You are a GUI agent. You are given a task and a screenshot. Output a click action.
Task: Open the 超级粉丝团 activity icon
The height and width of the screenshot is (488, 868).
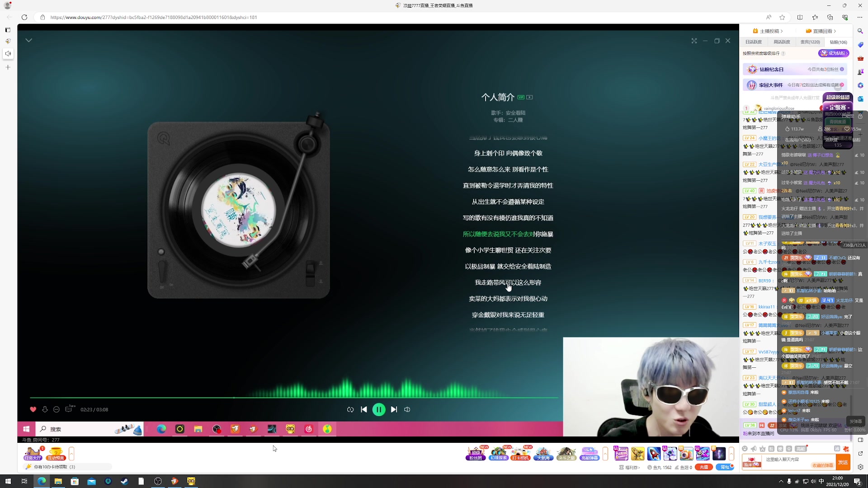click(476, 453)
